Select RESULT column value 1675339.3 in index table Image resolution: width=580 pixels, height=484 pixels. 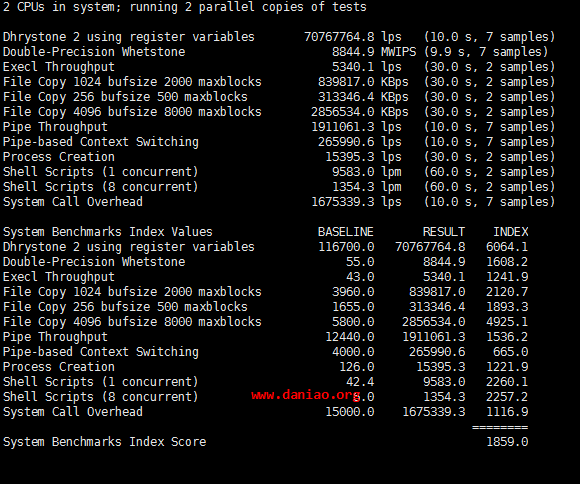point(434,412)
